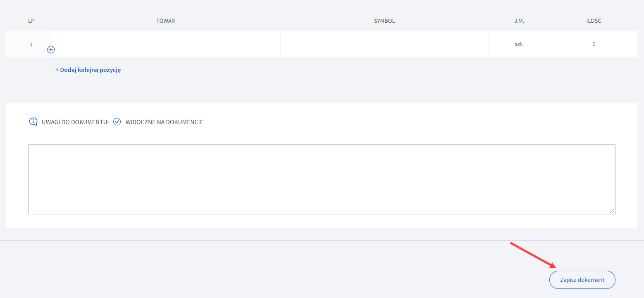Add another item via Dodaj kolejną pozycję
The width and height of the screenshot is (644, 298).
point(88,70)
